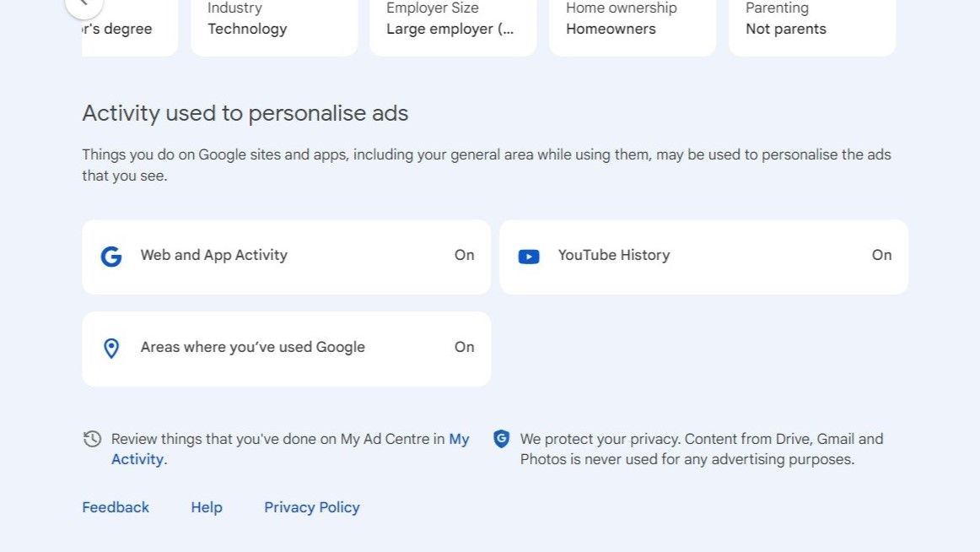Click the history clock icon near My Ad Centre note
Image resolution: width=980 pixels, height=552 pixels.
click(x=92, y=439)
